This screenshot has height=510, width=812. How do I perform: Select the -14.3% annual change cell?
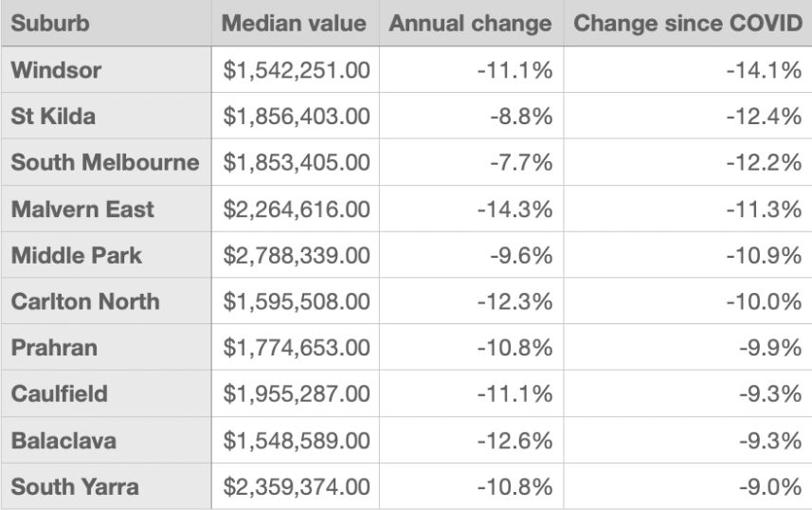514,209
